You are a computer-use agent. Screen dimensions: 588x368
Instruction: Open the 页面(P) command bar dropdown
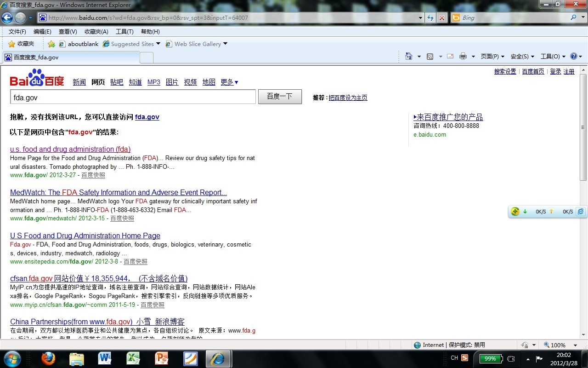[x=492, y=56]
